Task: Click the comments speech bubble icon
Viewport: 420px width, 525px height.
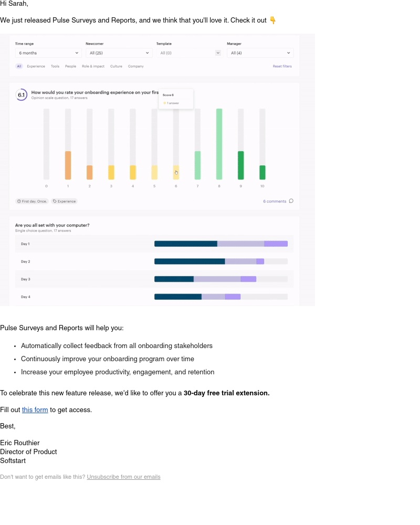Action: point(291,201)
